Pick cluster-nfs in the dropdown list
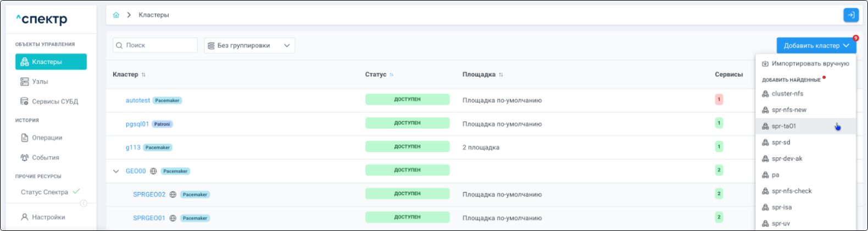 [x=787, y=94]
